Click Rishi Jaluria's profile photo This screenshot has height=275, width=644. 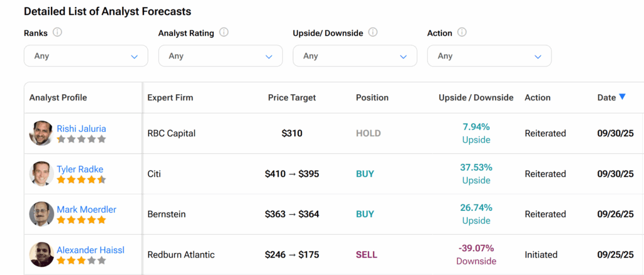[x=42, y=133]
